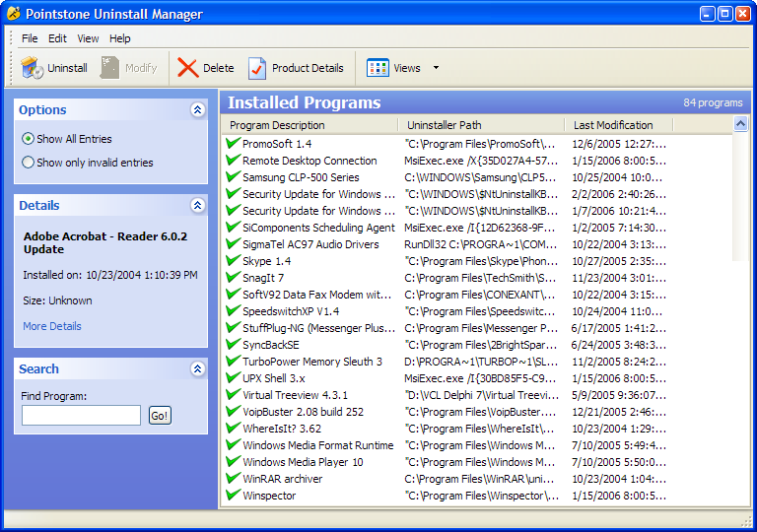757x532 pixels.
Task: Click the Find Program input field
Action: [x=81, y=416]
